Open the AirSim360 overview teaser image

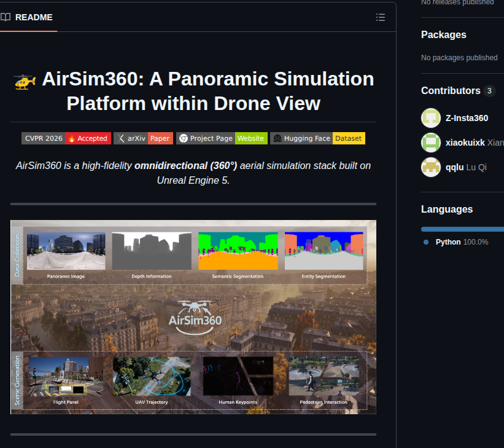(193, 317)
